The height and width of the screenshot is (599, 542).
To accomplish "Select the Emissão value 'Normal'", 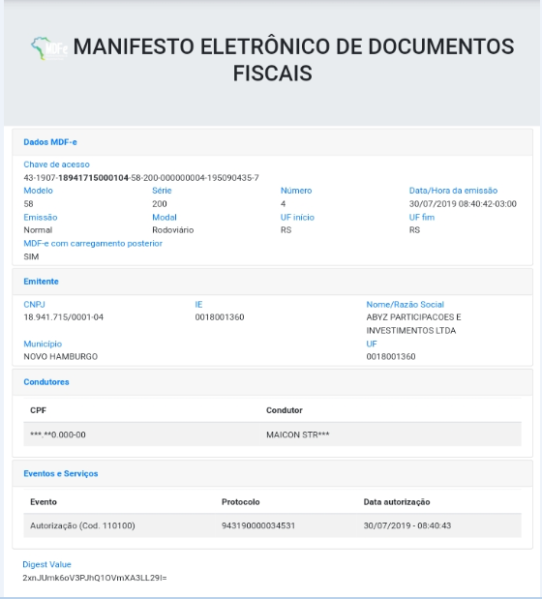I will click(38, 230).
